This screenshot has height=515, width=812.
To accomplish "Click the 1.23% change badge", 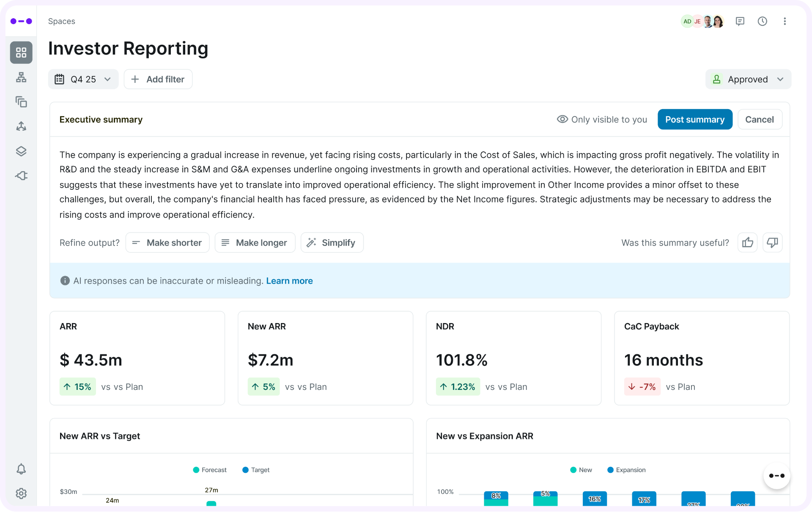I will [x=458, y=386].
